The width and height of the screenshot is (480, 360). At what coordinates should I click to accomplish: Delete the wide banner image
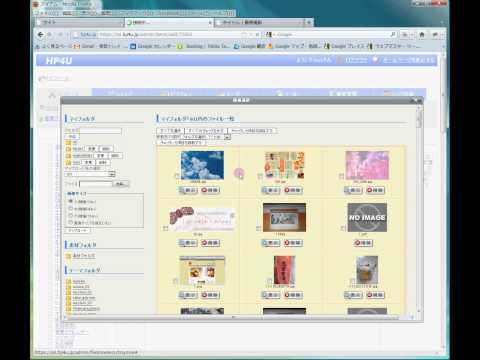[x=210, y=243]
